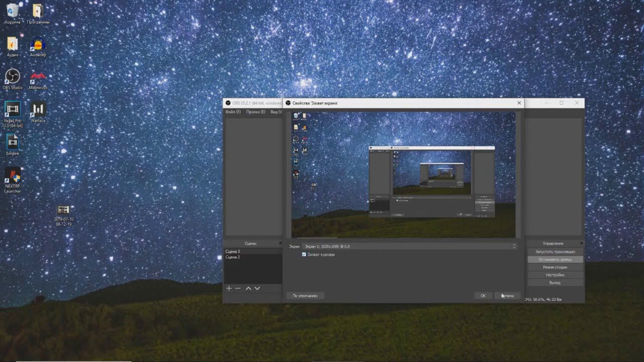Cancel the properties dialog with Отмена
The width and height of the screenshot is (644, 362).
coord(507,296)
